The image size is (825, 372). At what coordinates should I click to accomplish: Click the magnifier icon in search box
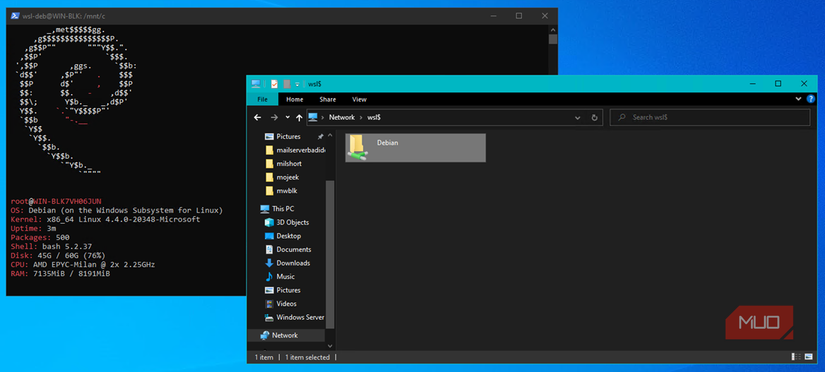click(621, 117)
